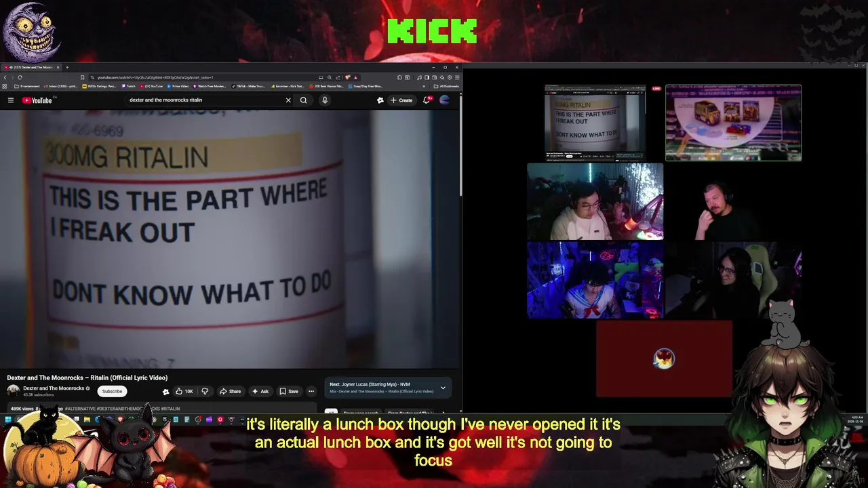Image resolution: width=868 pixels, height=488 pixels.
Task: Select the live stream thumbnail with toy truck
Action: (733, 123)
